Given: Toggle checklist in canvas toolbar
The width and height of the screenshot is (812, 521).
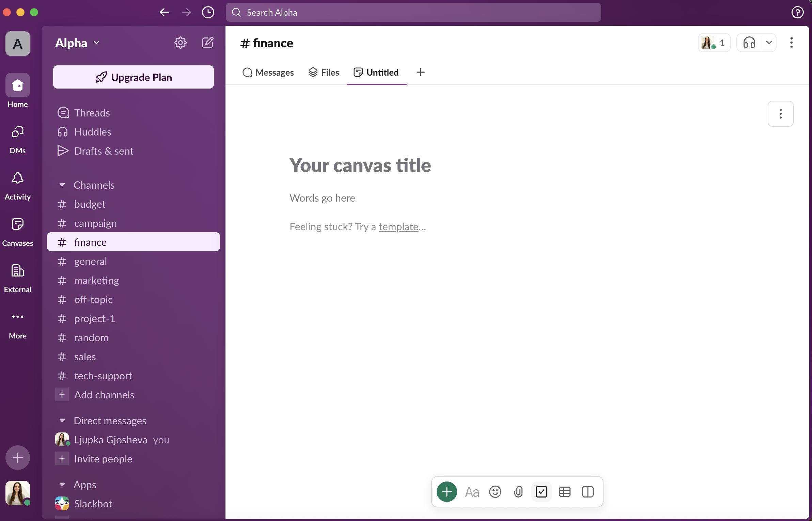Looking at the screenshot, I should [x=542, y=492].
